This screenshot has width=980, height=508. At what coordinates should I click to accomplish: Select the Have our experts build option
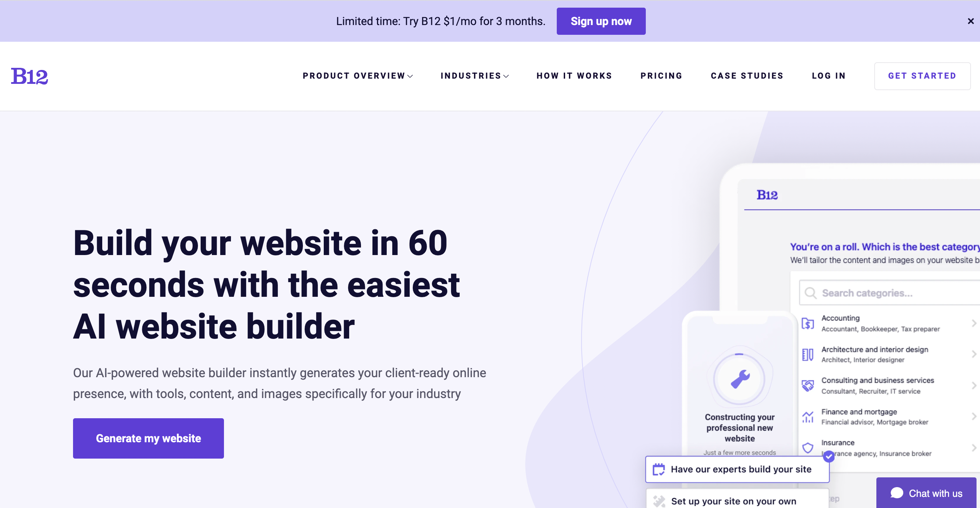coord(737,469)
